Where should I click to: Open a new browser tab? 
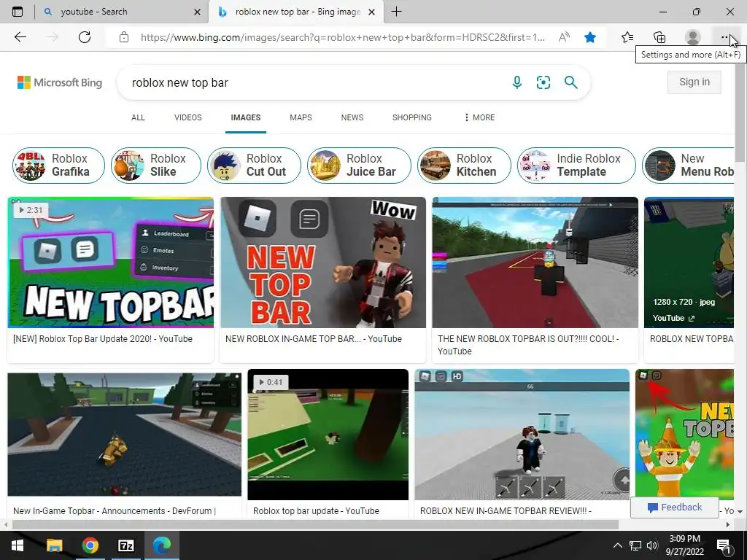click(x=396, y=12)
